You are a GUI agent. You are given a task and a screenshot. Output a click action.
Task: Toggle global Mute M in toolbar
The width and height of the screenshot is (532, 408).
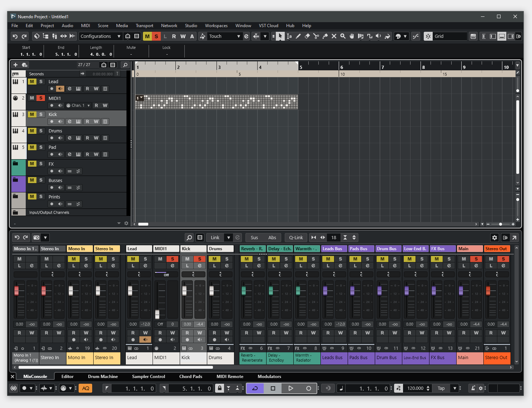click(x=147, y=36)
